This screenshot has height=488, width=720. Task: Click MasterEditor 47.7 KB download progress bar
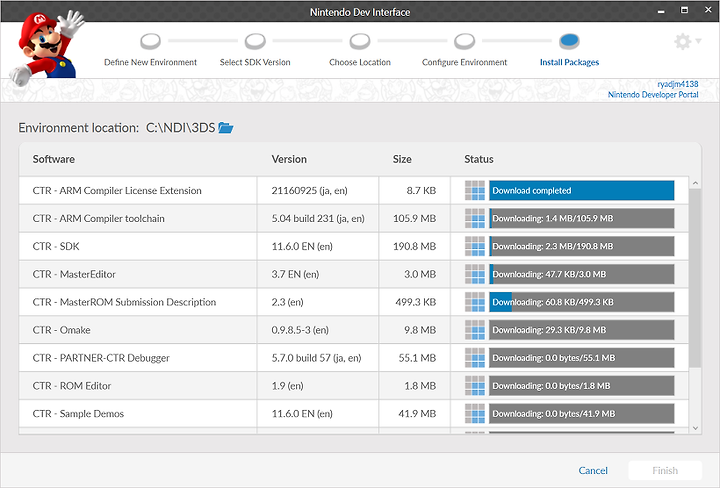pyautogui.click(x=582, y=274)
